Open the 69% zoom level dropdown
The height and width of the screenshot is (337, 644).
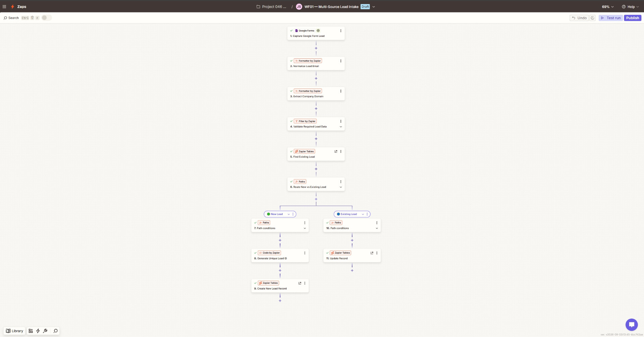click(x=608, y=7)
